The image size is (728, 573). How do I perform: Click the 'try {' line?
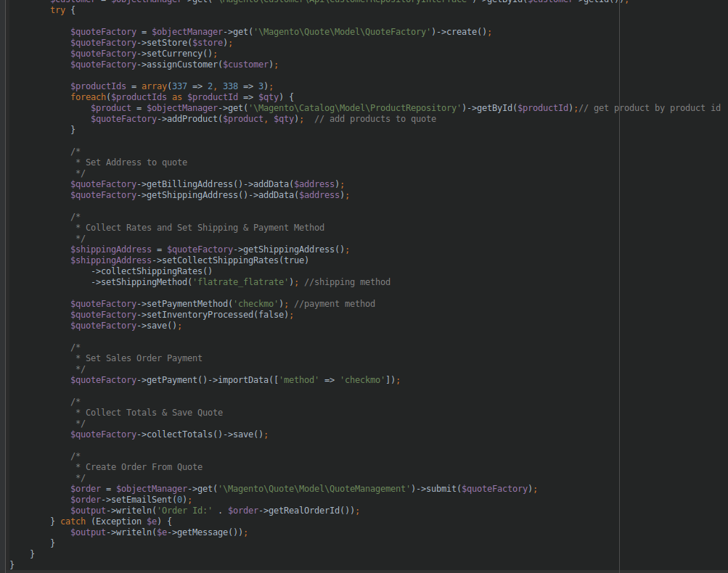pyautogui.click(x=62, y=10)
